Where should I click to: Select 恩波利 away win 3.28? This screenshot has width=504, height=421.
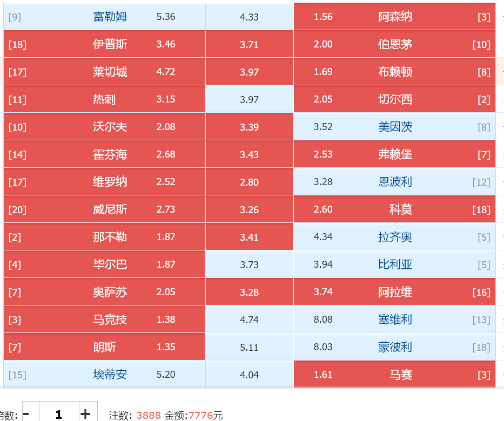pyautogui.click(x=394, y=182)
